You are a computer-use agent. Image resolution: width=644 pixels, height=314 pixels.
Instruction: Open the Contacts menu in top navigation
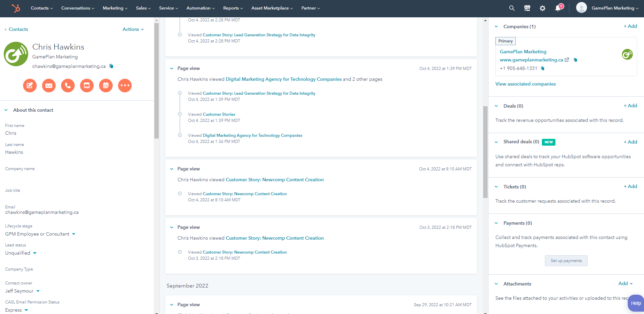click(42, 8)
